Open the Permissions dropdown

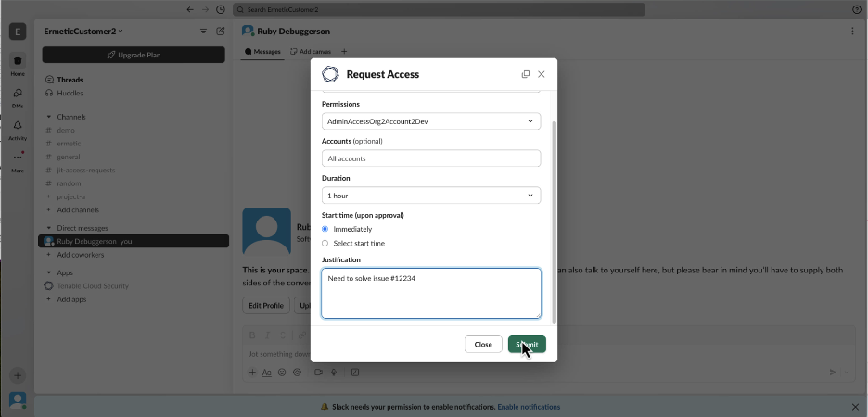click(x=430, y=121)
